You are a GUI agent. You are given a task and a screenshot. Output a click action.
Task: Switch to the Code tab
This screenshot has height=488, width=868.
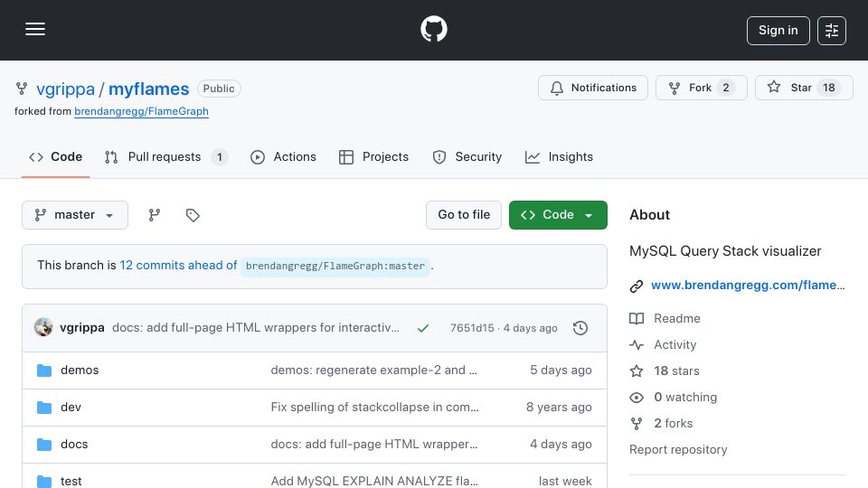tap(55, 157)
